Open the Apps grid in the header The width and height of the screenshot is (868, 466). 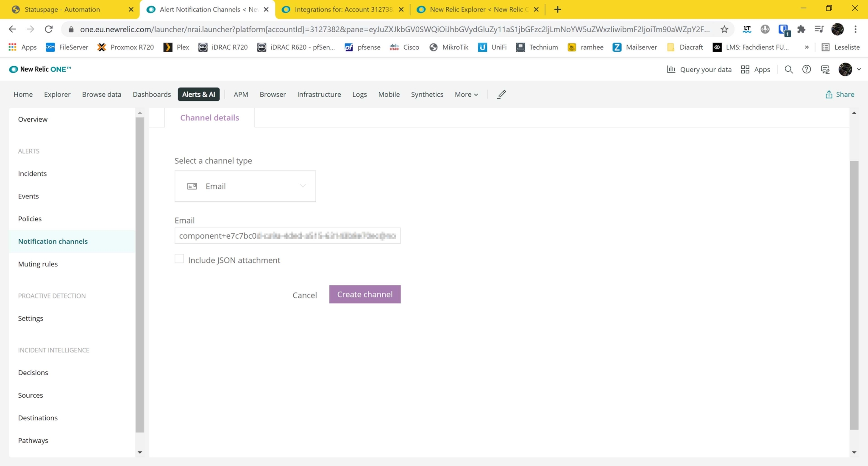(x=756, y=69)
